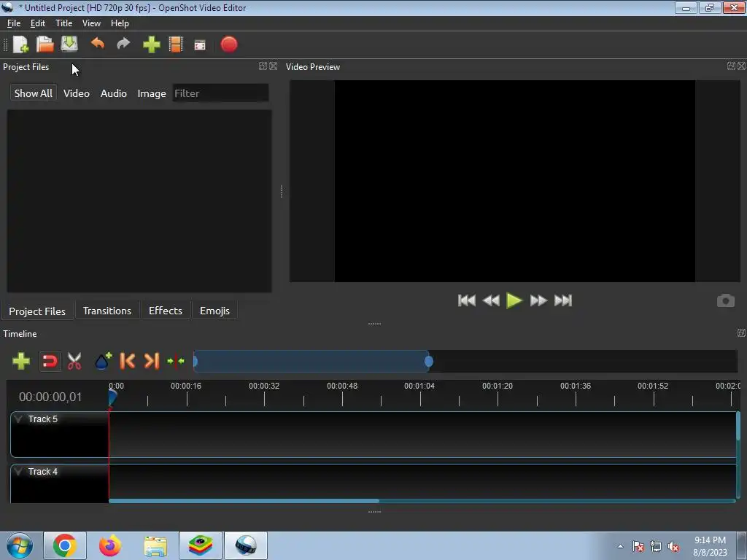Click the horizontal timeline scrollbar
The height and width of the screenshot is (560, 747).
tap(244, 500)
